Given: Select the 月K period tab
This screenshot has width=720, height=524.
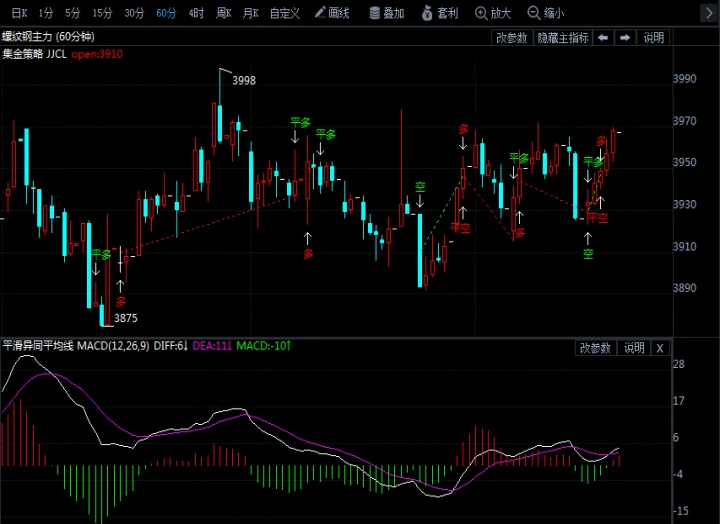Looking at the screenshot, I should coord(251,13).
